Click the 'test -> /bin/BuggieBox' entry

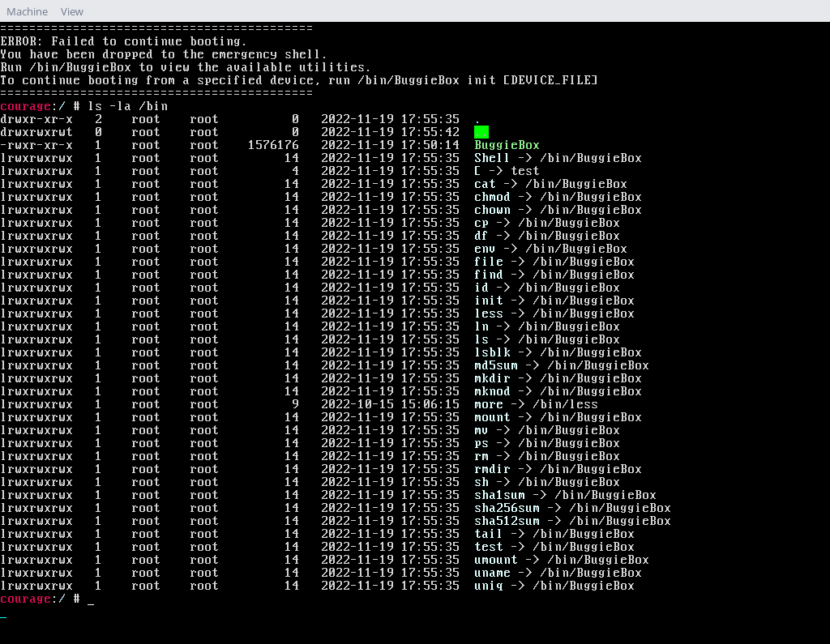(x=554, y=547)
